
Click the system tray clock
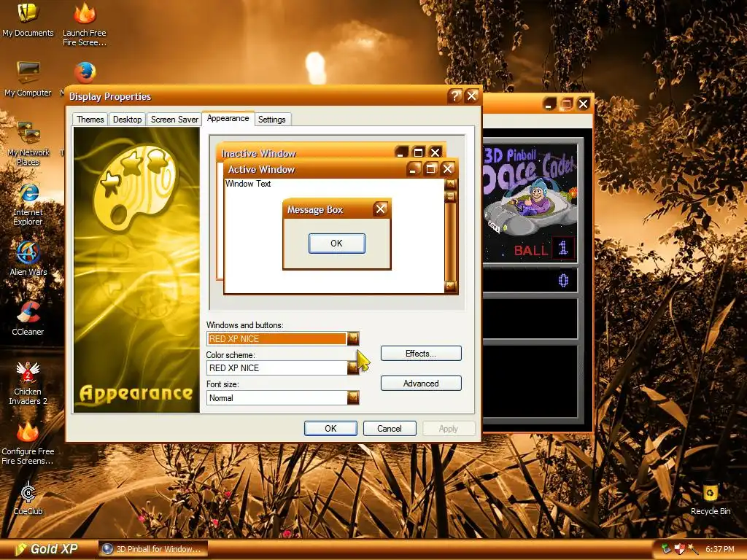pos(719,549)
